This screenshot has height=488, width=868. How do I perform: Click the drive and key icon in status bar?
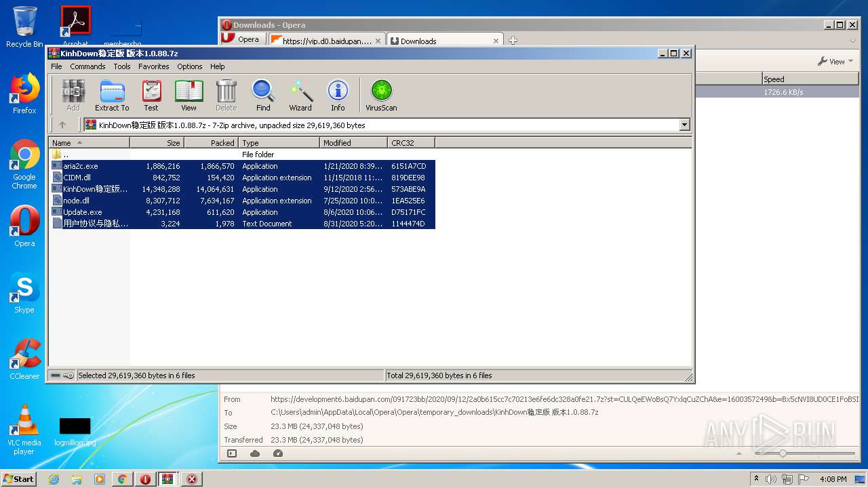pyautogui.click(x=62, y=375)
